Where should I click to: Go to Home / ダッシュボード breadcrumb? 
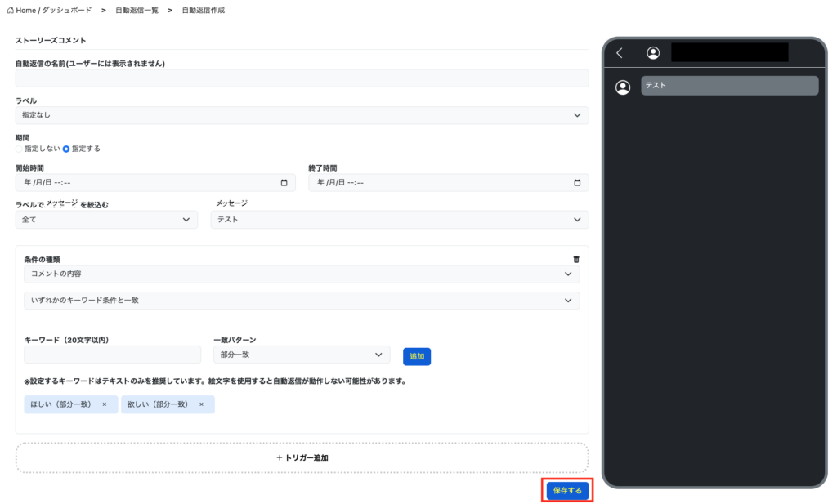tap(49, 11)
